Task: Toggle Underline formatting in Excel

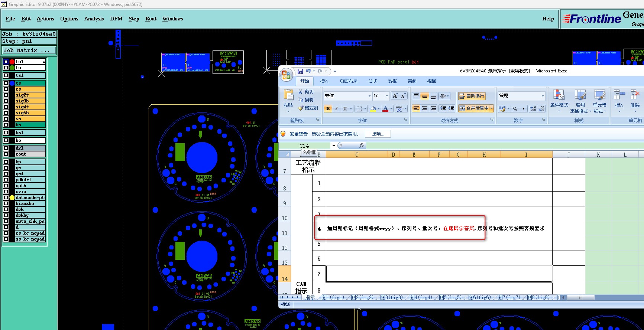Action: (345, 109)
